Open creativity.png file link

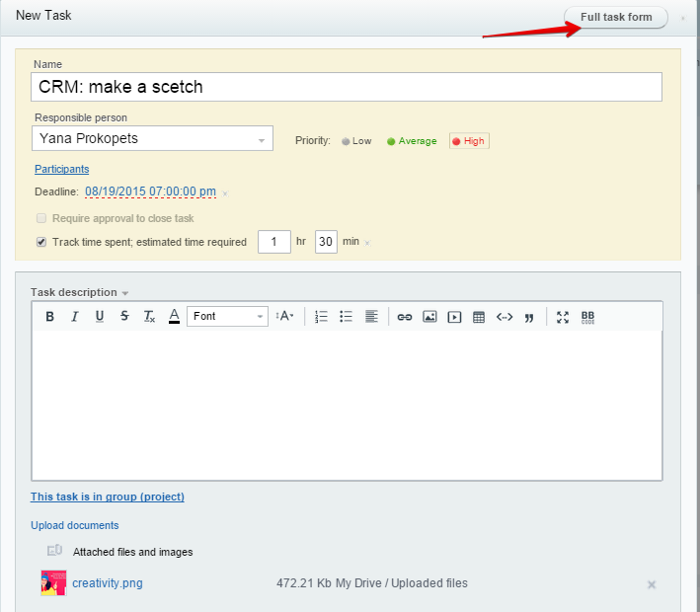tap(108, 583)
